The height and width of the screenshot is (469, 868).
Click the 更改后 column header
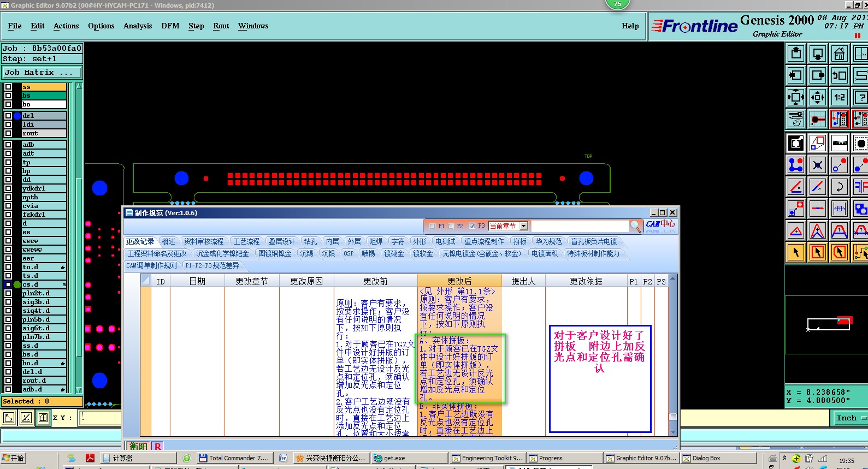(459, 281)
